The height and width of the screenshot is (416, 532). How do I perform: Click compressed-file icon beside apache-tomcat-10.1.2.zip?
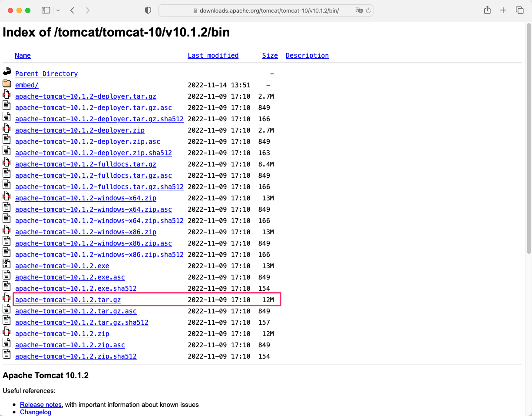(x=7, y=332)
